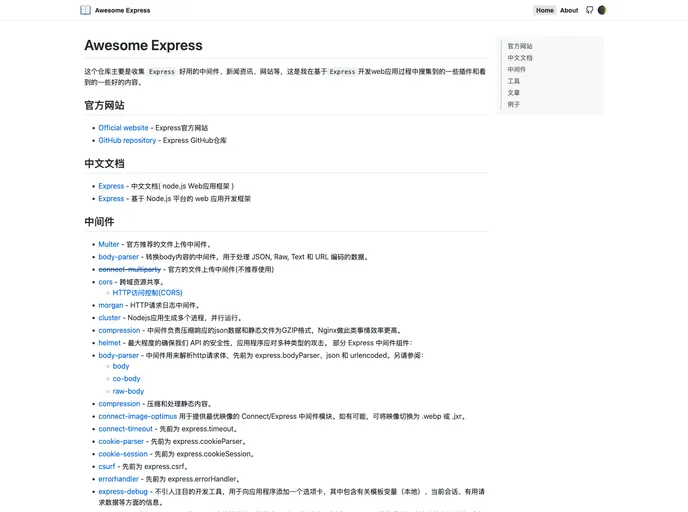This screenshot has height=512, width=688.
Task: Click the Awesome Express book logo icon
Action: [x=86, y=10]
